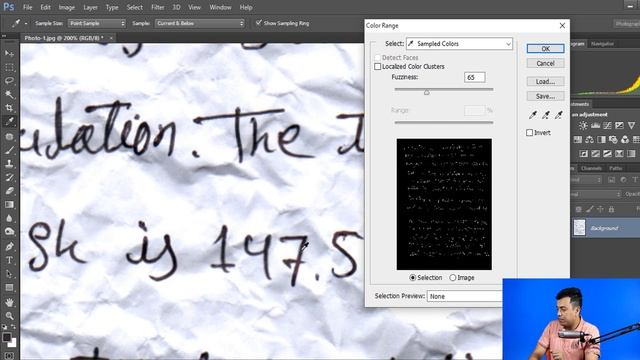Select the Healing Brush tool

coord(9,137)
